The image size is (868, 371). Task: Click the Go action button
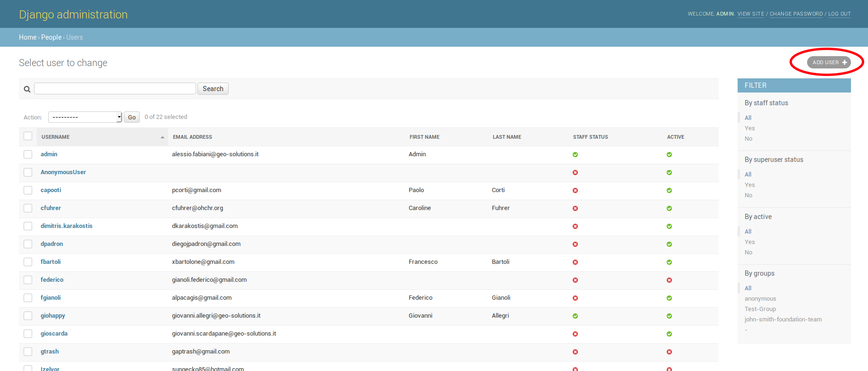132,117
